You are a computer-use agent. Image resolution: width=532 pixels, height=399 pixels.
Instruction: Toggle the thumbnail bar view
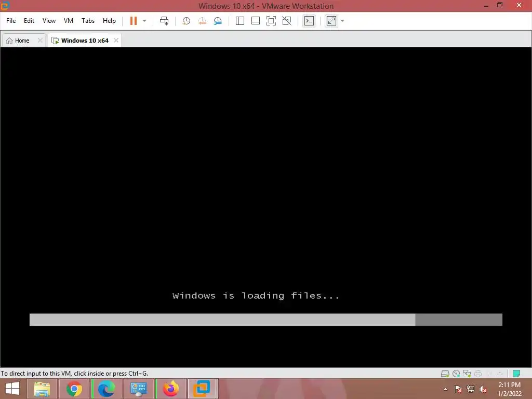(256, 21)
